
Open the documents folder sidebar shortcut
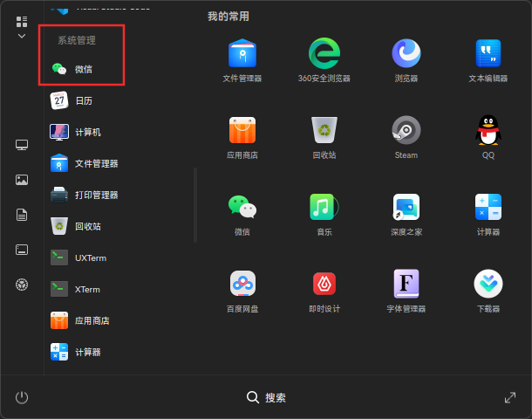coord(22,215)
